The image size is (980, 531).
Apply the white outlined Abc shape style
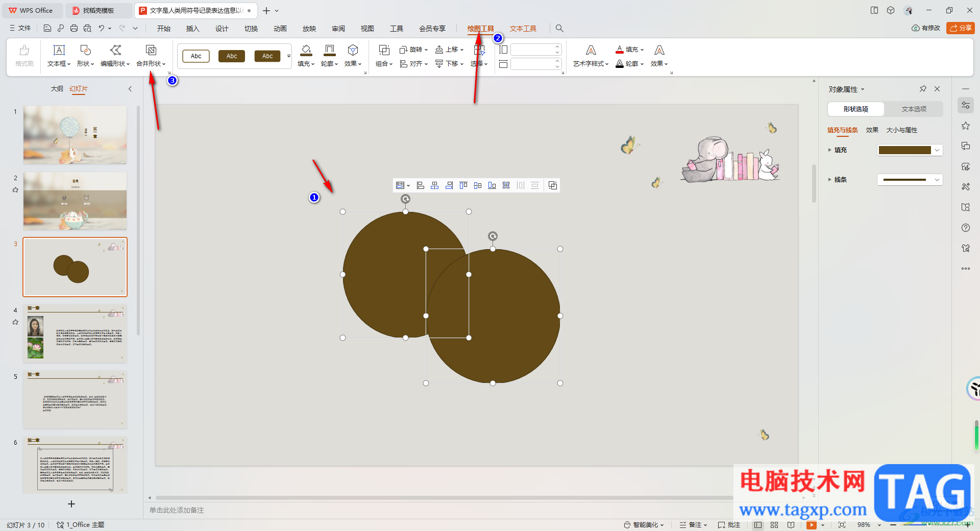[x=196, y=56]
